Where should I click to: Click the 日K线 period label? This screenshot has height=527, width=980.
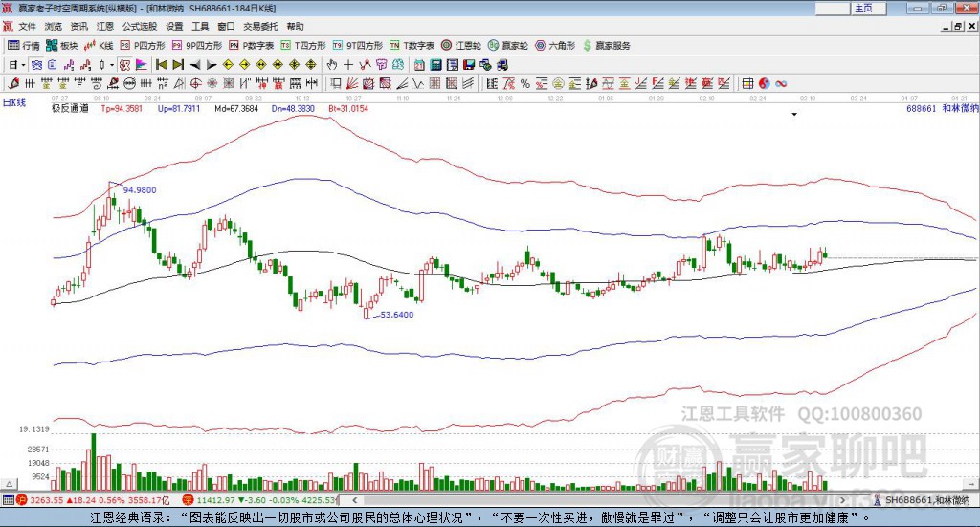[13, 102]
